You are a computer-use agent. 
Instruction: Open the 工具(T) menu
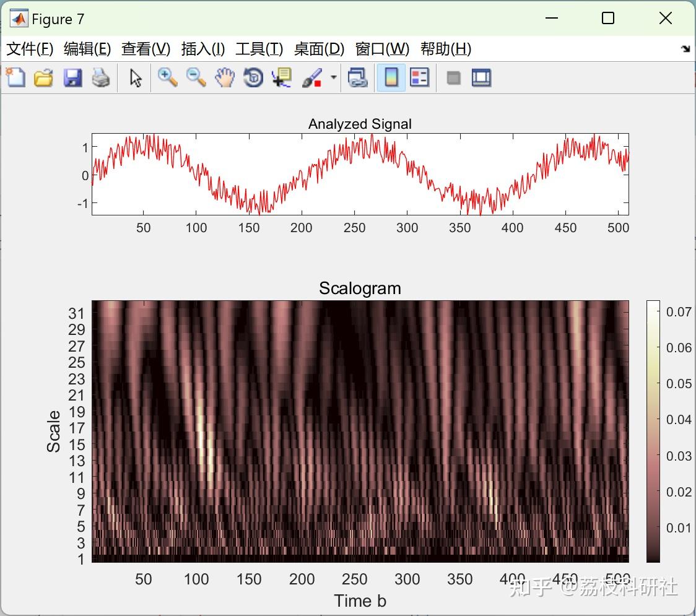259,49
